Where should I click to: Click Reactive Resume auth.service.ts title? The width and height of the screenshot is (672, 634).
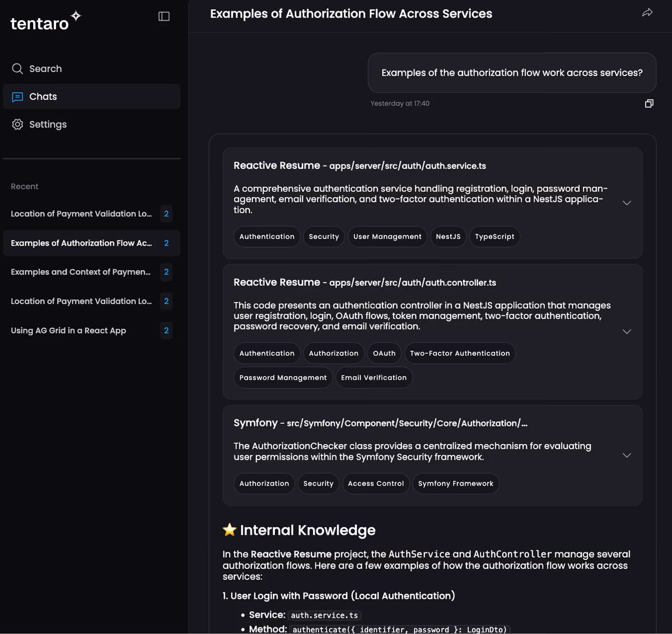[360, 165]
